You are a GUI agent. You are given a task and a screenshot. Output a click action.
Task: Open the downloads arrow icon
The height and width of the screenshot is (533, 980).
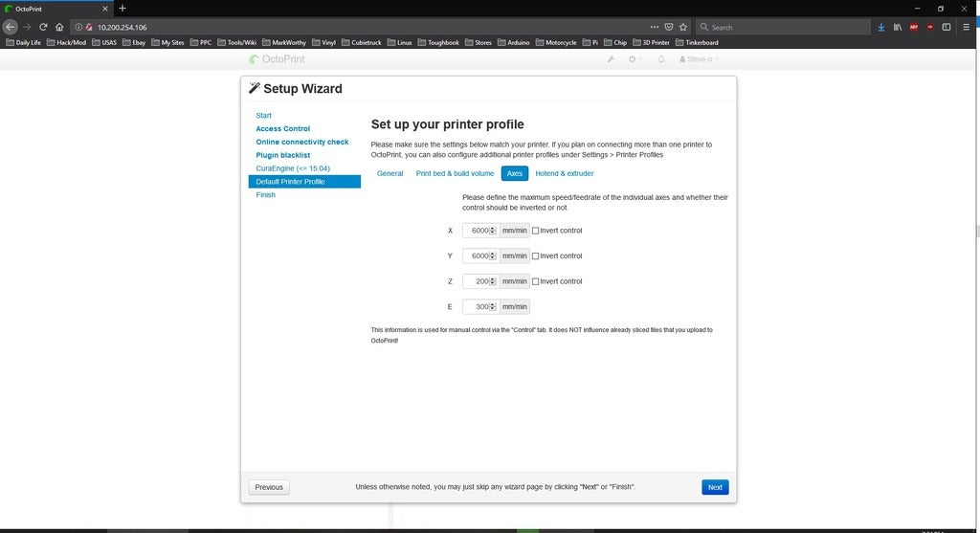[881, 27]
